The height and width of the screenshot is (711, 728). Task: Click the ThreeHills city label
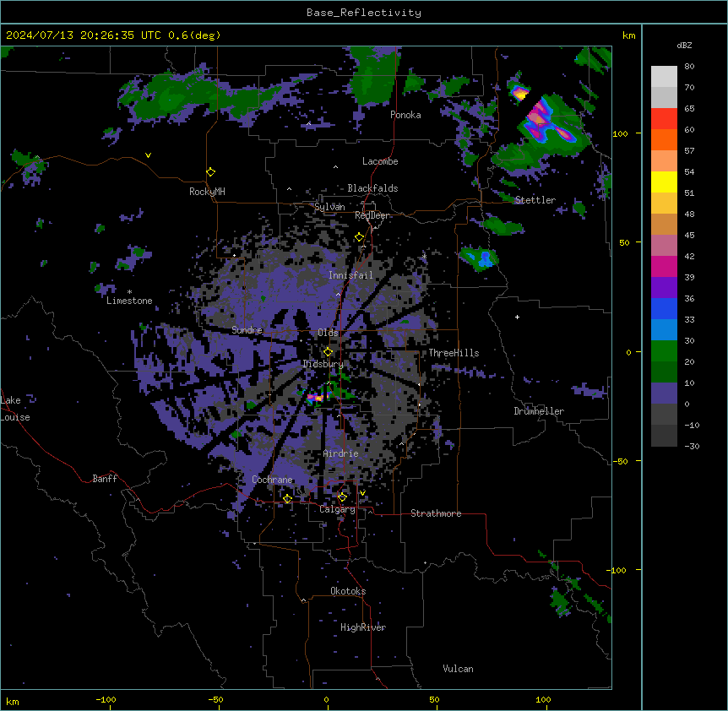(x=454, y=353)
